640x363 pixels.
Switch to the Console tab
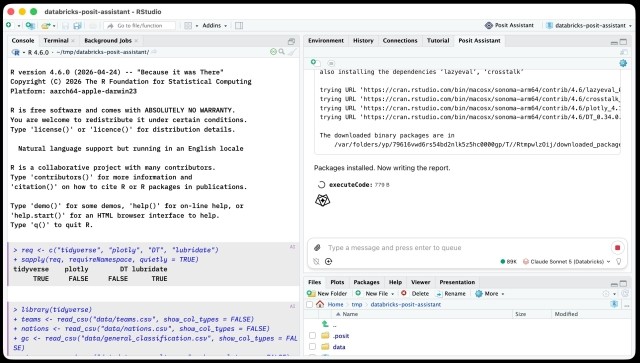coord(23,40)
